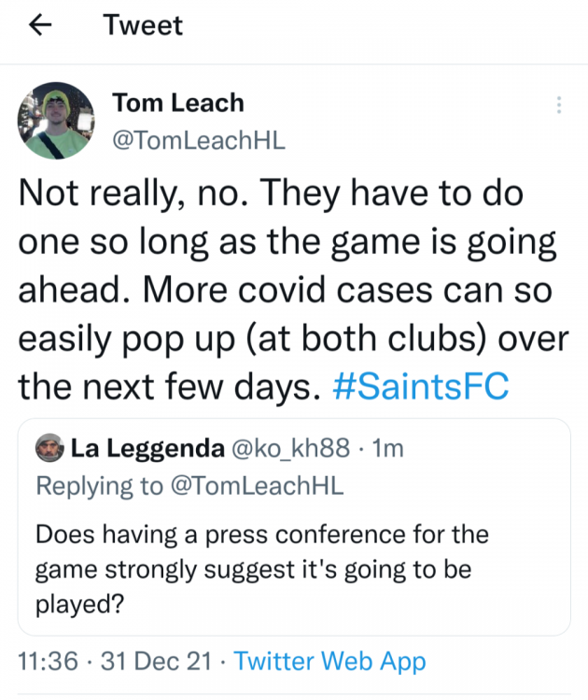The image size is (588, 700).
Task: Click the back arrow in header
Action: [38, 26]
